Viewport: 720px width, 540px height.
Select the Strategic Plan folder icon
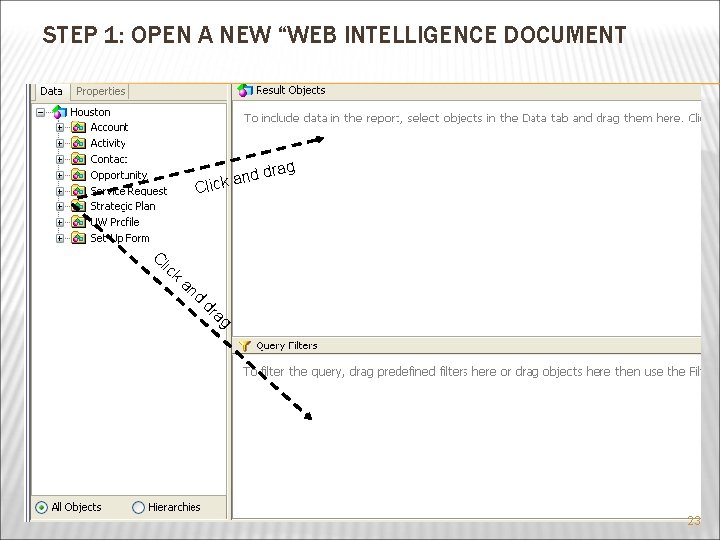tap(79, 206)
